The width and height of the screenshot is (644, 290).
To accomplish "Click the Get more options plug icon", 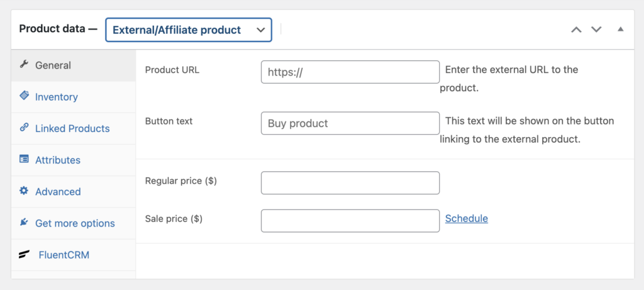I will pyautogui.click(x=24, y=222).
